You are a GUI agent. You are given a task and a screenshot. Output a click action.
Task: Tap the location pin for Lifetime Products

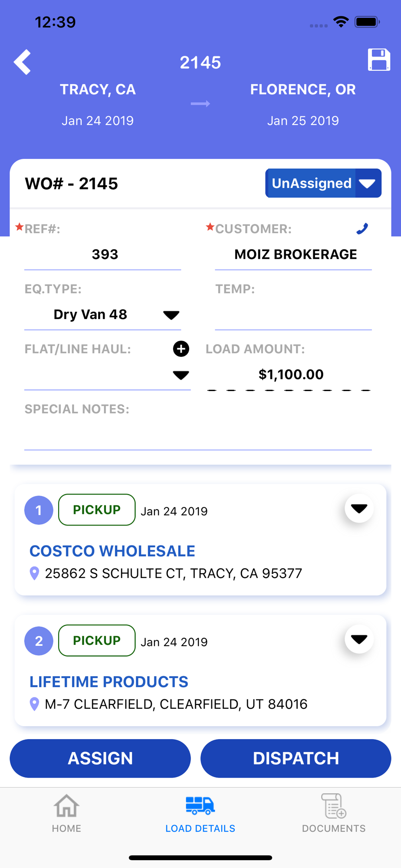point(34,704)
